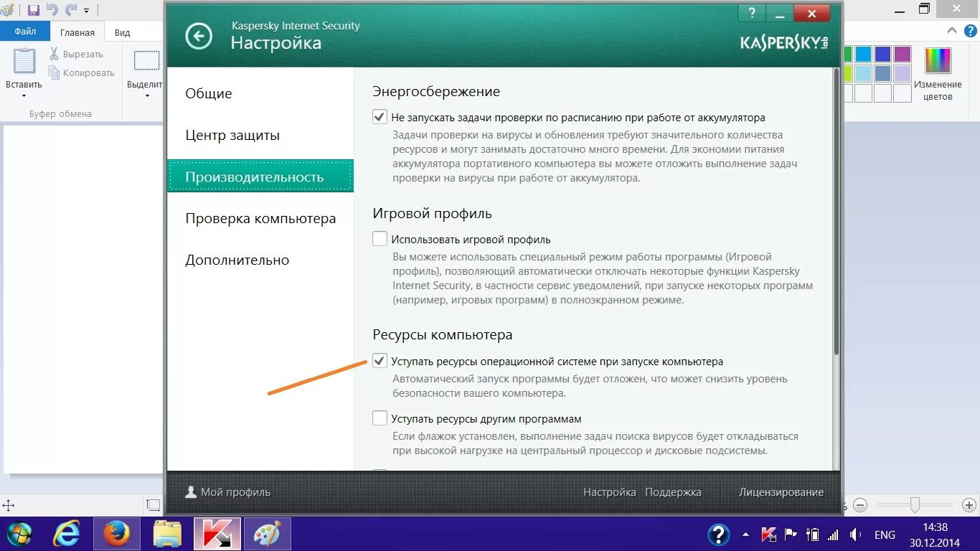Click Paint's zoom slider thumb

[x=915, y=505]
